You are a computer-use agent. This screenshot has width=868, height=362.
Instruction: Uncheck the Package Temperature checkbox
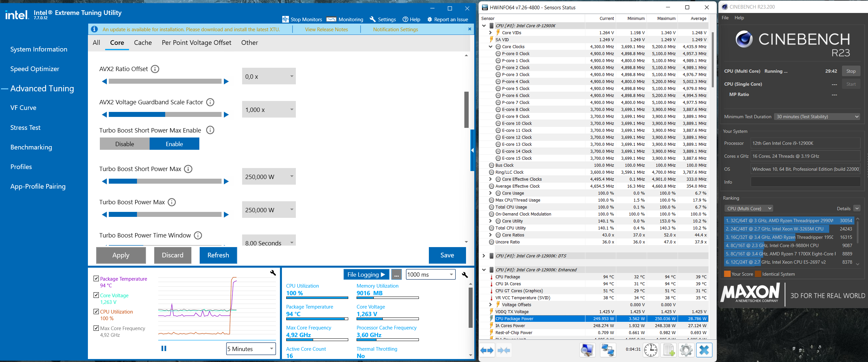tap(96, 279)
